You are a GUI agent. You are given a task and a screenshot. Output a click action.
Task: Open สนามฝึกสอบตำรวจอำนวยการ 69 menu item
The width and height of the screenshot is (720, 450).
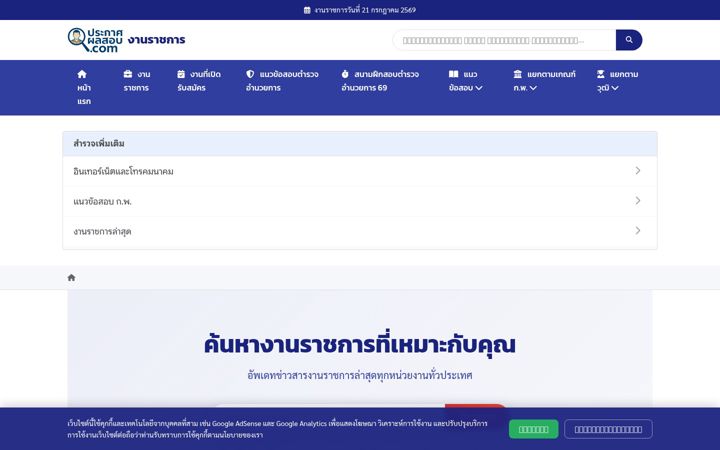coord(380,81)
